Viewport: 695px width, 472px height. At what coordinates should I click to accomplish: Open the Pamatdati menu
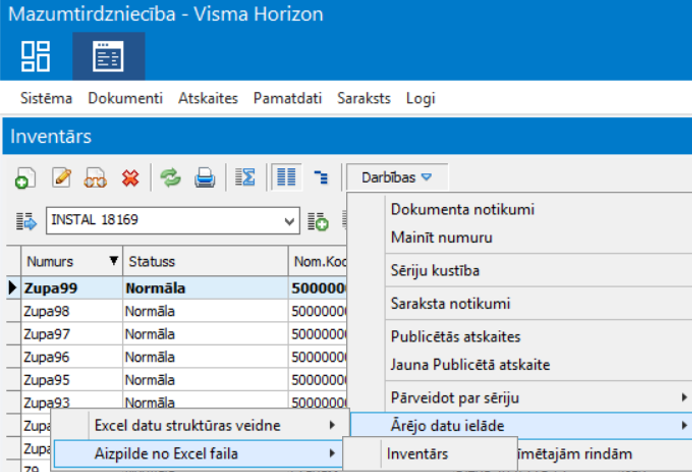tap(287, 98)
